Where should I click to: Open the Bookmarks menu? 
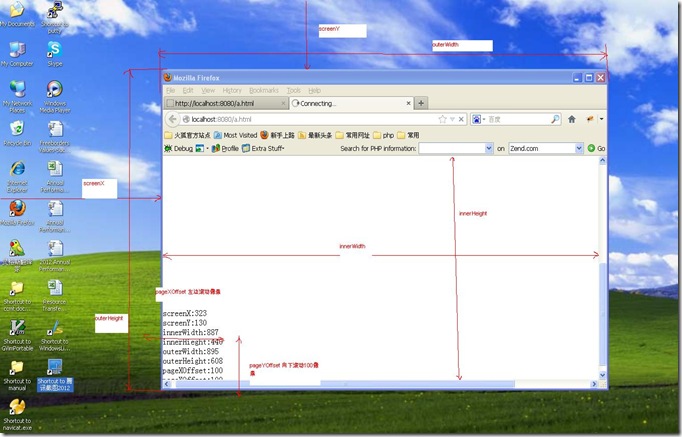point(264,90)
